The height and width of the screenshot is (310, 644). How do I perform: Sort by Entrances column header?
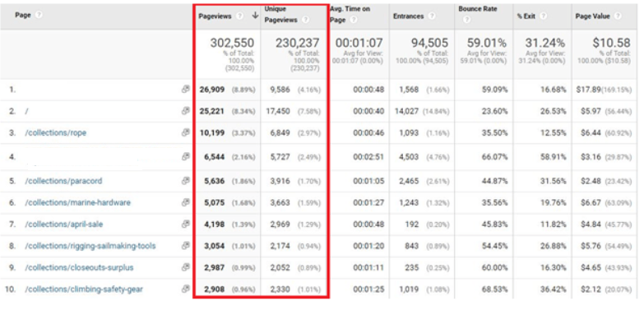408,16
